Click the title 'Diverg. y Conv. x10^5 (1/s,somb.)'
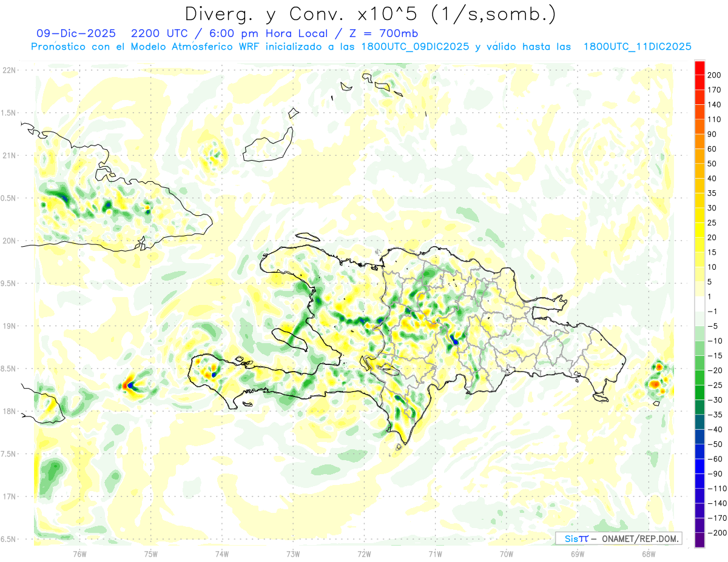 [370, 14]
